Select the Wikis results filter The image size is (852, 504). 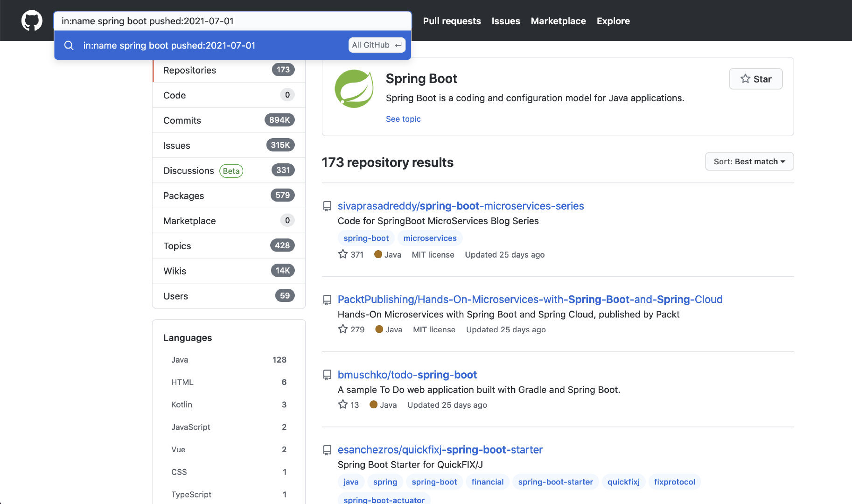point(229,271)
